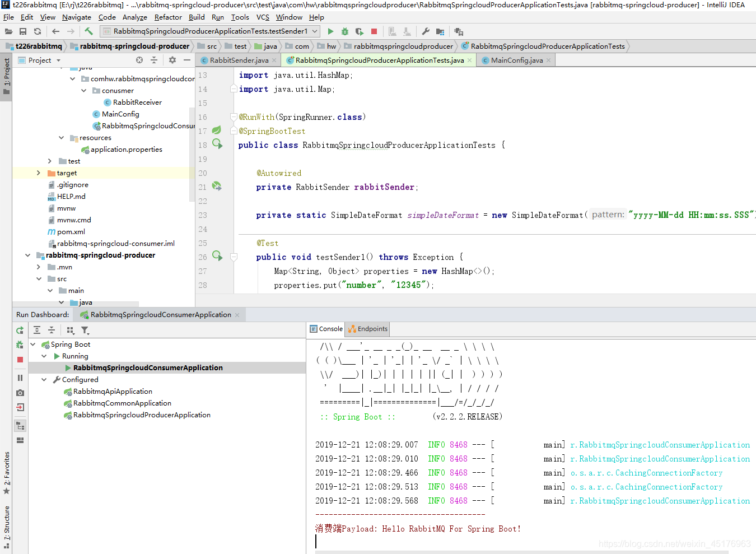This screenshot has width=756, height=554.
Task: Open the group-by configurations icon in Run Dashboard
Action: pos(71,330)
